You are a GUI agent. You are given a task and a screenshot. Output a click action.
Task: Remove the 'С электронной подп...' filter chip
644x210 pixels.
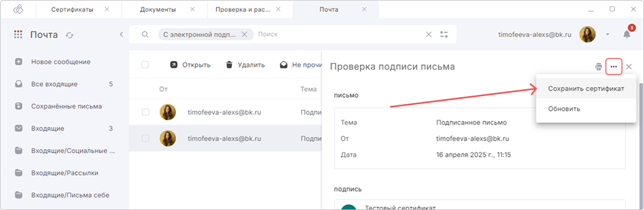pos(244,34)
